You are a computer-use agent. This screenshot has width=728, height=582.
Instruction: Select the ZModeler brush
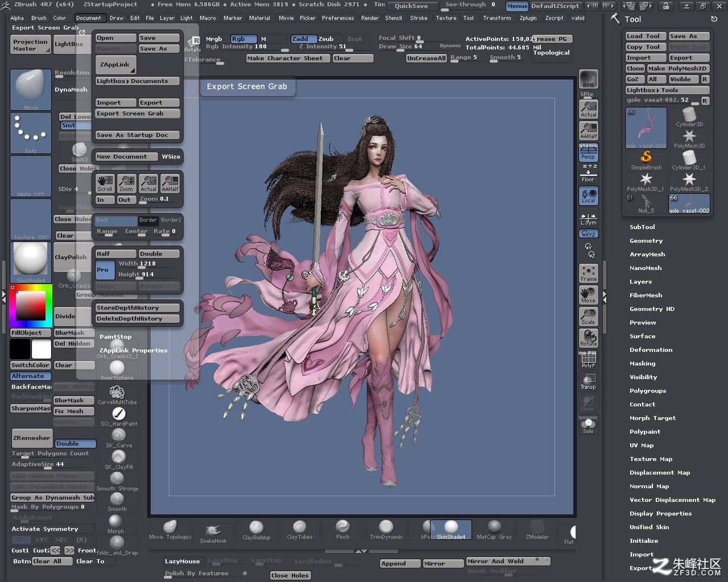coord(537,530)
